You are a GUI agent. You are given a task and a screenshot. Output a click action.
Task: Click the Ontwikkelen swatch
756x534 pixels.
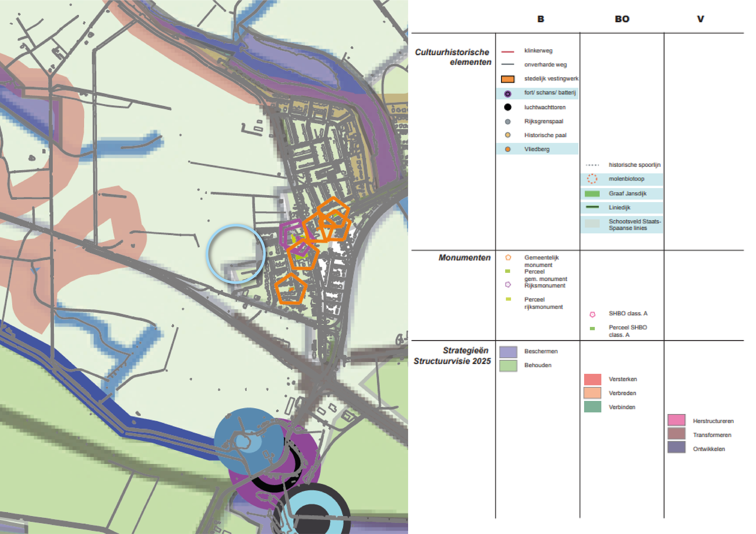[x=676, y=447]
